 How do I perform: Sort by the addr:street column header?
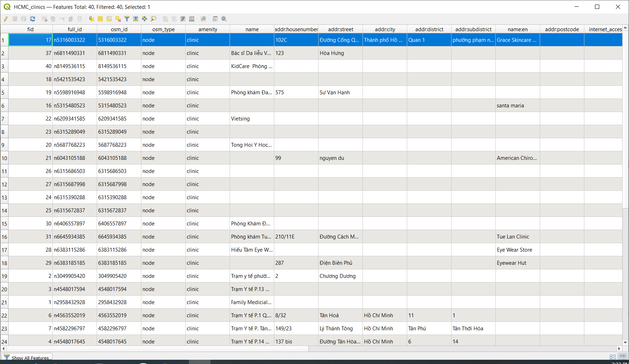coord(341,29)
